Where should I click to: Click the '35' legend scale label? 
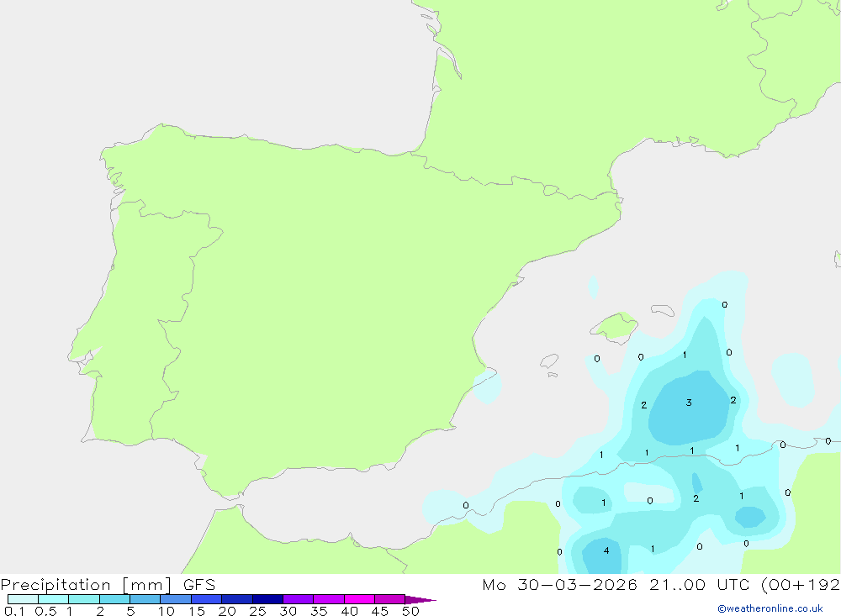pyautogui.click(x=319, y=611)
